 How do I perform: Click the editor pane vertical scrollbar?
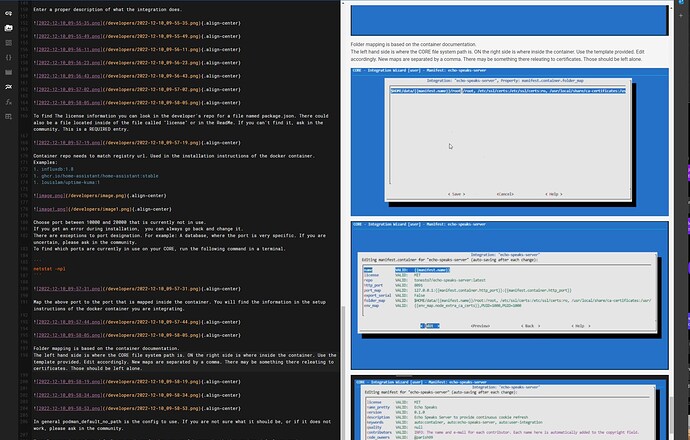pos(342,372)
